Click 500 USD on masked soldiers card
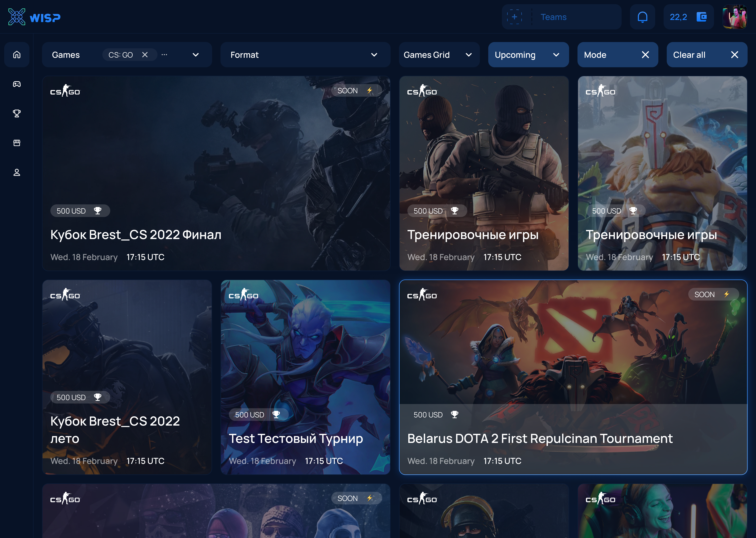756x538 pixels. (437, 211)
